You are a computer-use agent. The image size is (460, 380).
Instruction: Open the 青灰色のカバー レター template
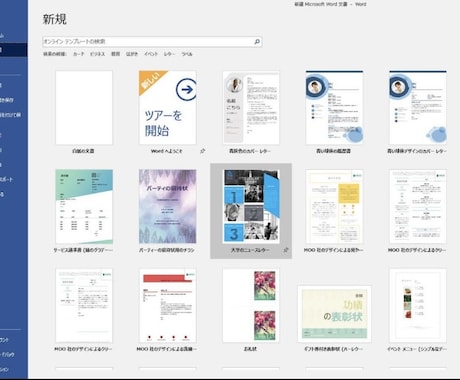[x=251, y=107]
